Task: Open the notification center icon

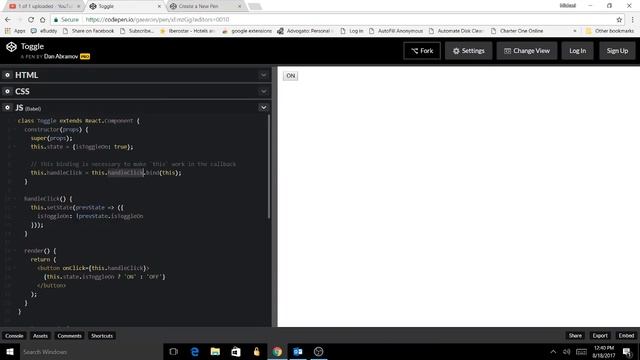Action: [627, 351]
